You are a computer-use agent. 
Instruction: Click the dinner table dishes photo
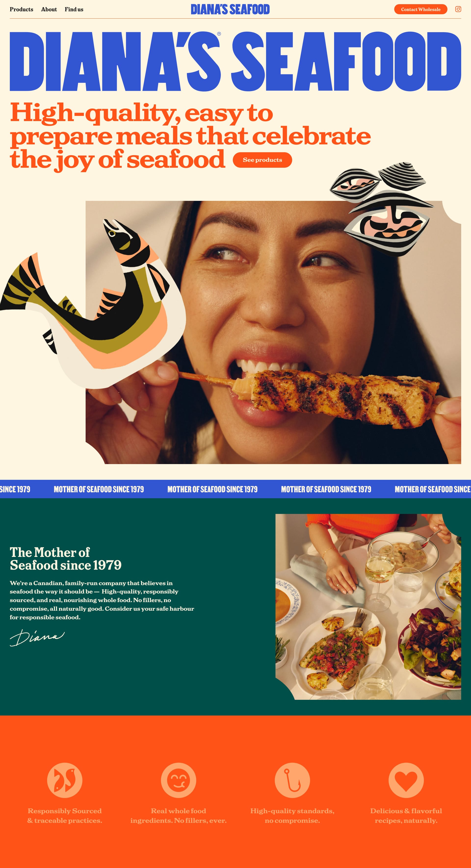[x=368, y=607]
